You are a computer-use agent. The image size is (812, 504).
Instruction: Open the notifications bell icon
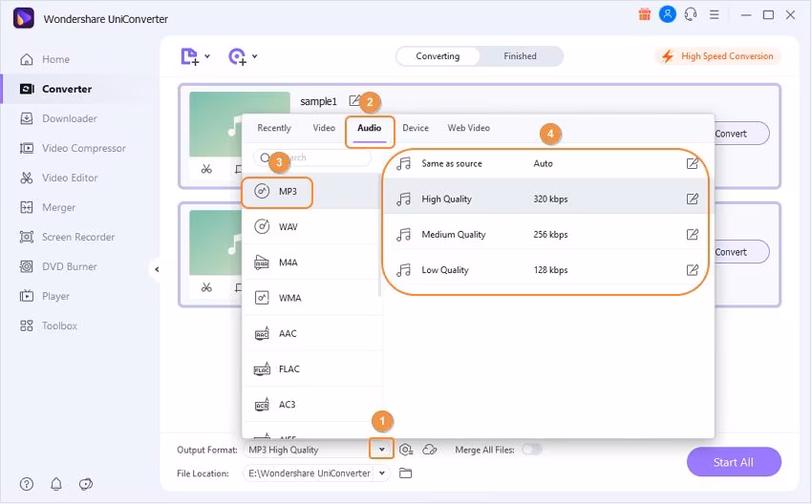56,484
